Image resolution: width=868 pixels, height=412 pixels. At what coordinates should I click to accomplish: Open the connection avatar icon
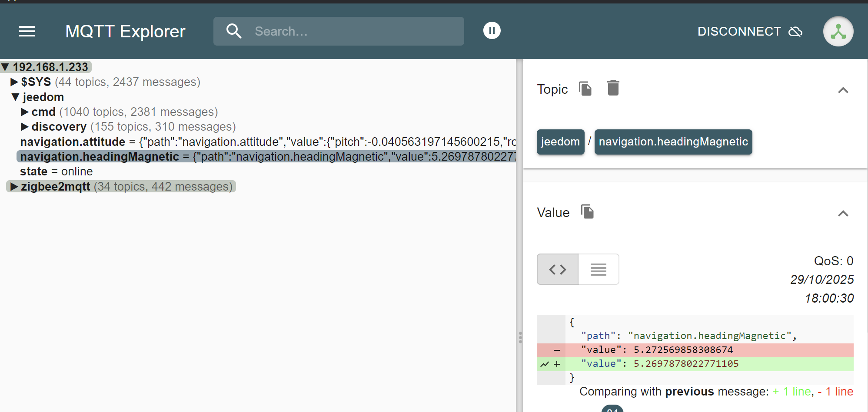(x=838, y=32)
